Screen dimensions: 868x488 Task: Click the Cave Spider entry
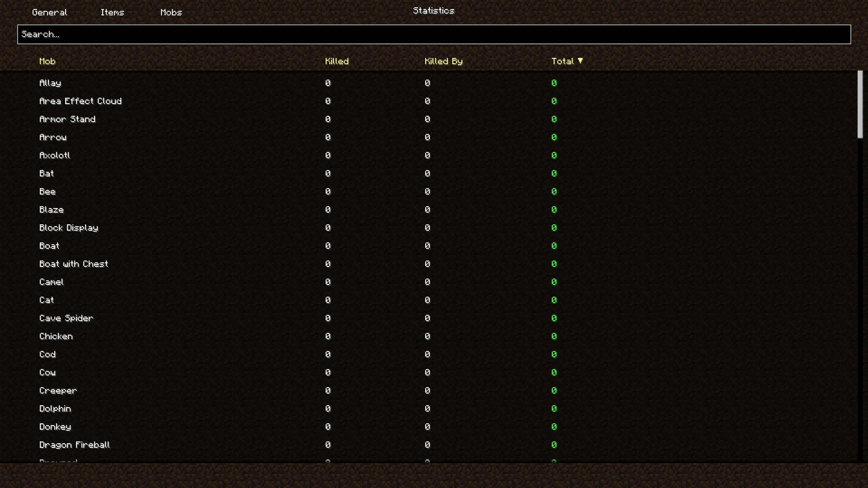pos(66,318)
